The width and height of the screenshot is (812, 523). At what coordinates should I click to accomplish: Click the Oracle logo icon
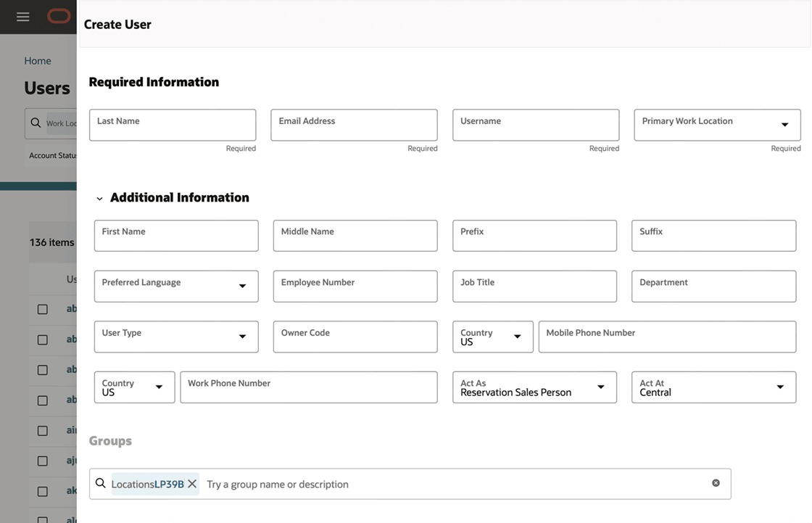coord(59,17)
